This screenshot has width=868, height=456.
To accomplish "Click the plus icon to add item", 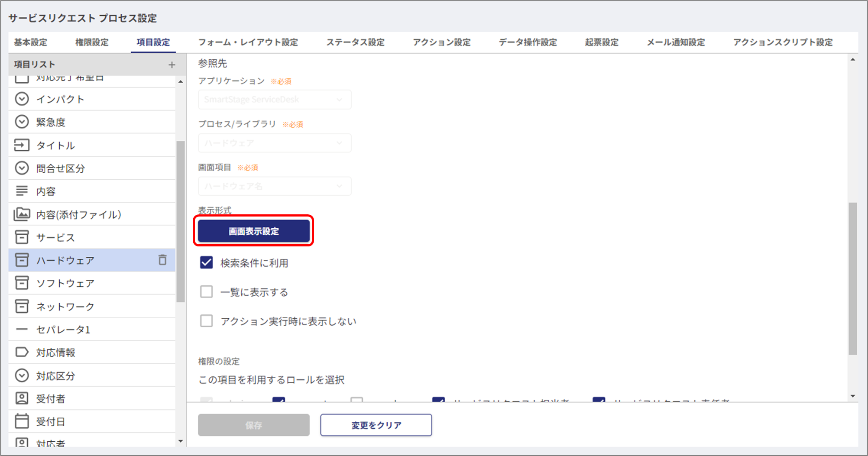I will (x=172, y=65).
